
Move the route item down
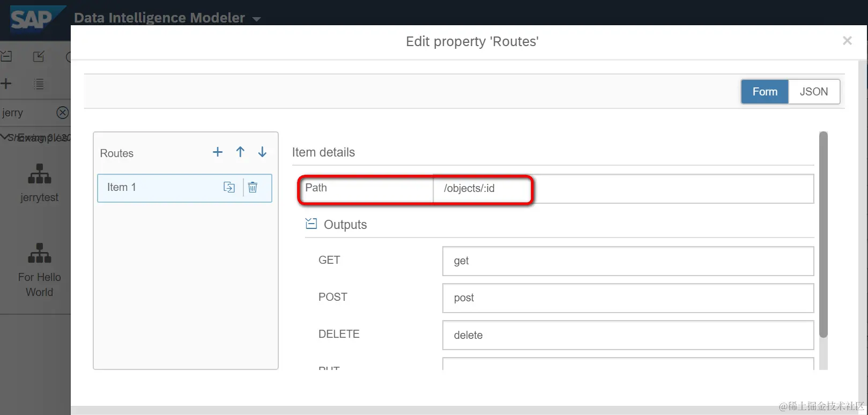coord(262,152)
